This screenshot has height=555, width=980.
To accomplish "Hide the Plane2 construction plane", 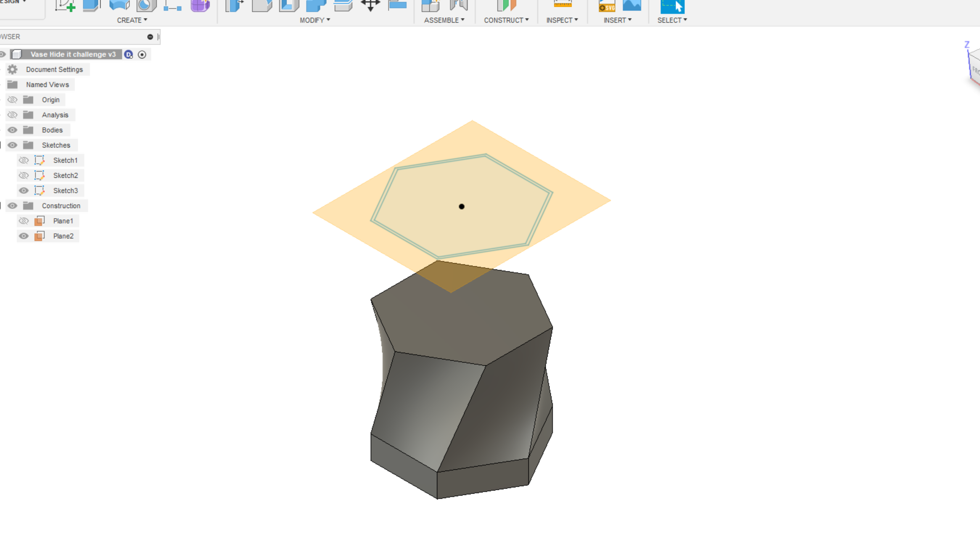I will (24, 236).
